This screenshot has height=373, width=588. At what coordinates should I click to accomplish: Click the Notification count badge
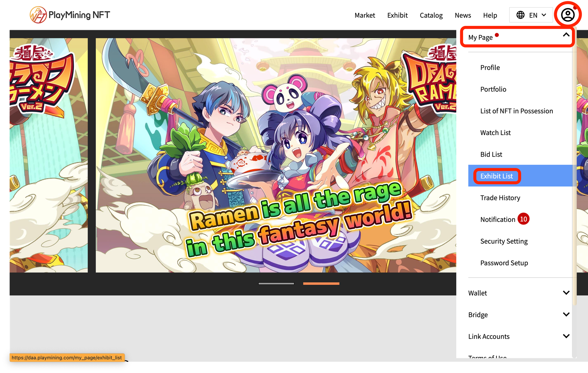tap(523, 219)
